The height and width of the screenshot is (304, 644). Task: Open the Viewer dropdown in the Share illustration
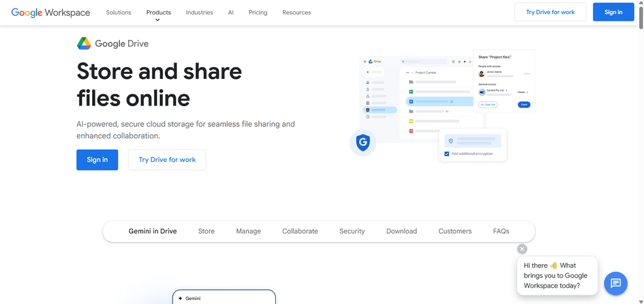[522, 92]
